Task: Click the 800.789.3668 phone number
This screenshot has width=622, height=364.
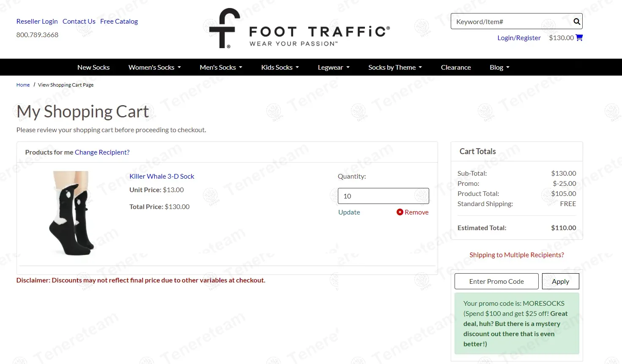Action: pyautogui.click(x=37, y=35)
